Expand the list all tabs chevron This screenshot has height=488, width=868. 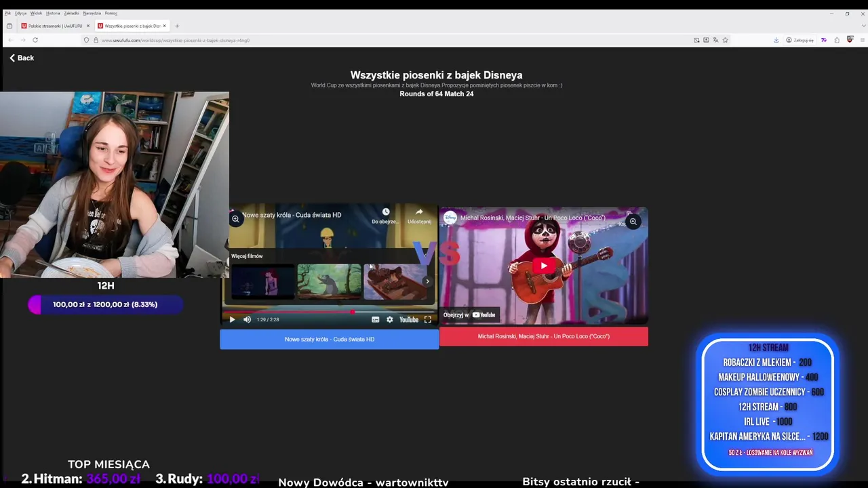pyautogui.click(x=863, y=26)
